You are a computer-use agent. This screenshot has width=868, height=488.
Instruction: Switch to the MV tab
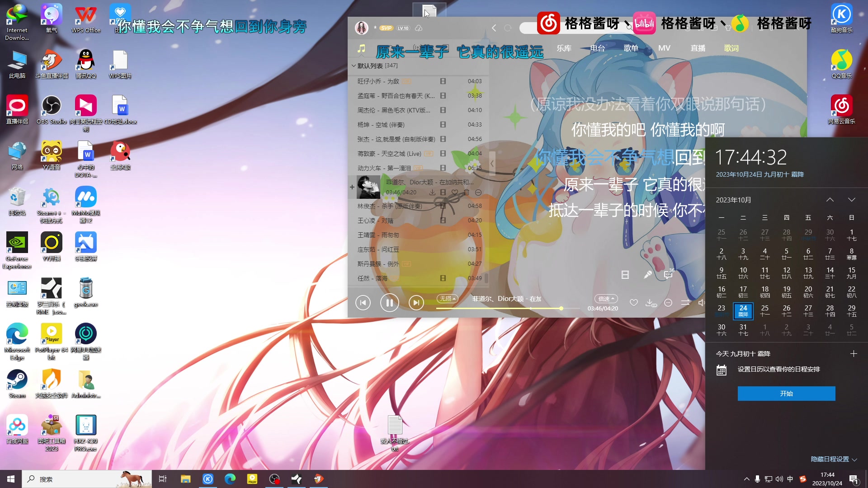click(x=664, y=48)
